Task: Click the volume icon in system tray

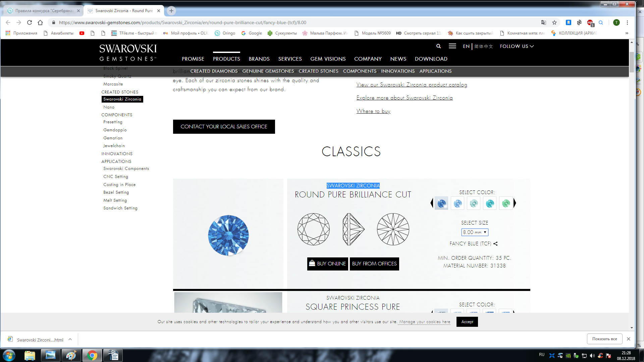Action: pos(592,356)
